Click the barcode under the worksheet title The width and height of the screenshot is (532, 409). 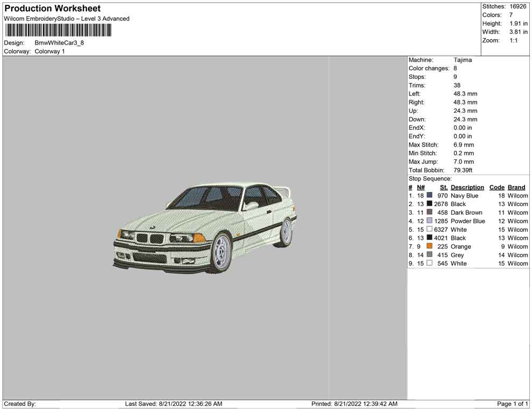[x=59, y=30]
